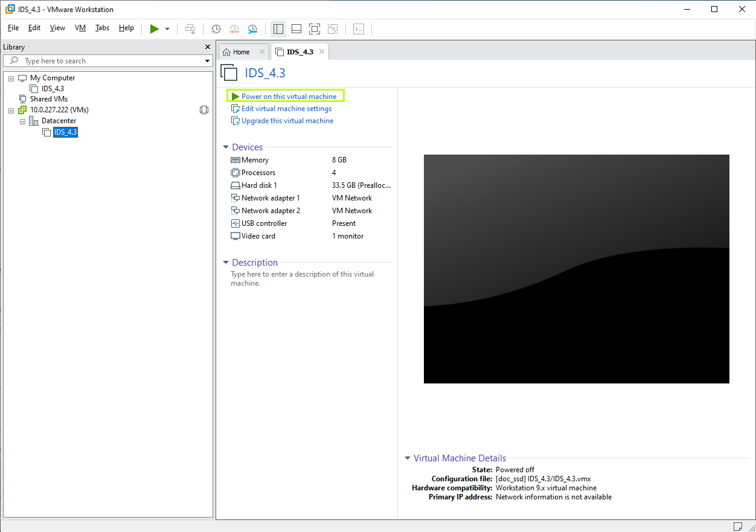Collapse the 10.0.227.222 (VMs) node
Screen dimensions: 756x532
(x=11, y=111)
